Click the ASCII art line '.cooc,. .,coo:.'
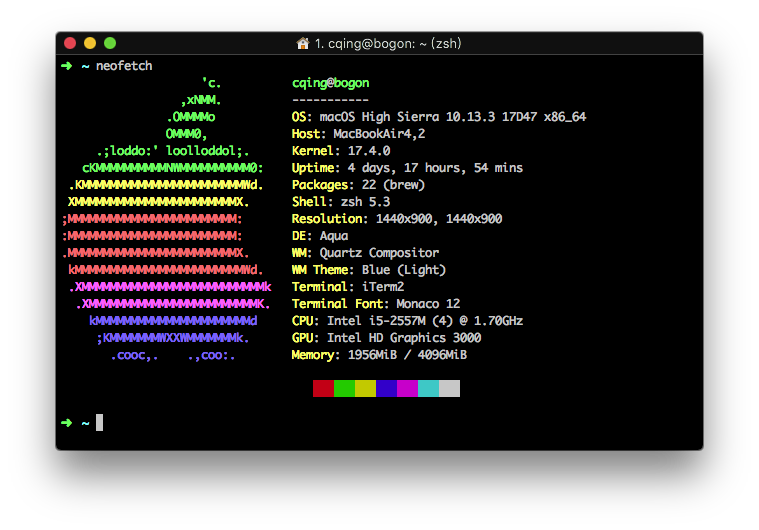The image size is (759, 530). point(173,356)
